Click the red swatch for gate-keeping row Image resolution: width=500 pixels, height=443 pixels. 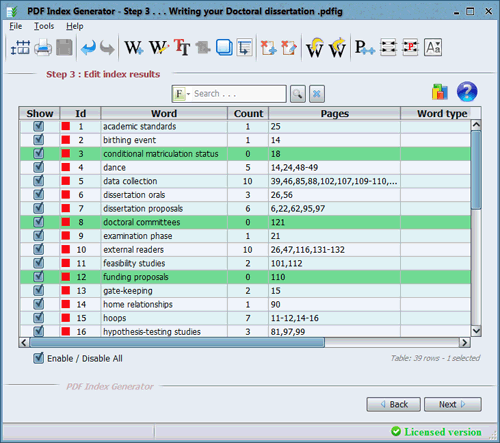tap(66, 290)
